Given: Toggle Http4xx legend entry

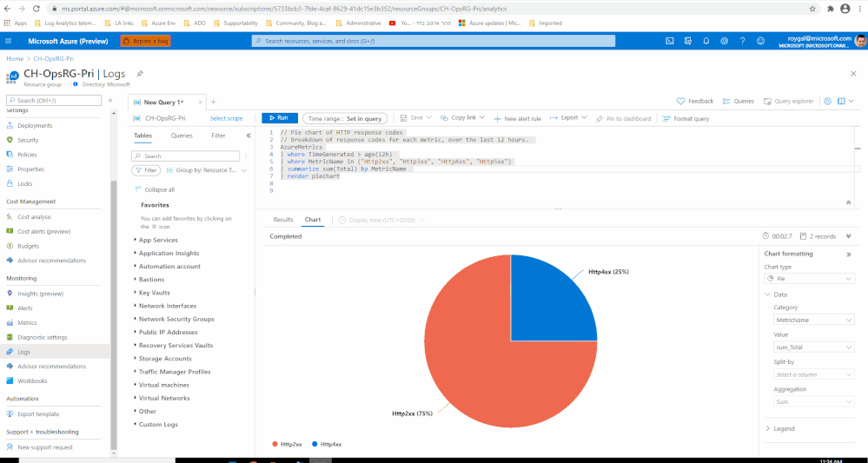Looking at the screenshot, I should [327, 444].
